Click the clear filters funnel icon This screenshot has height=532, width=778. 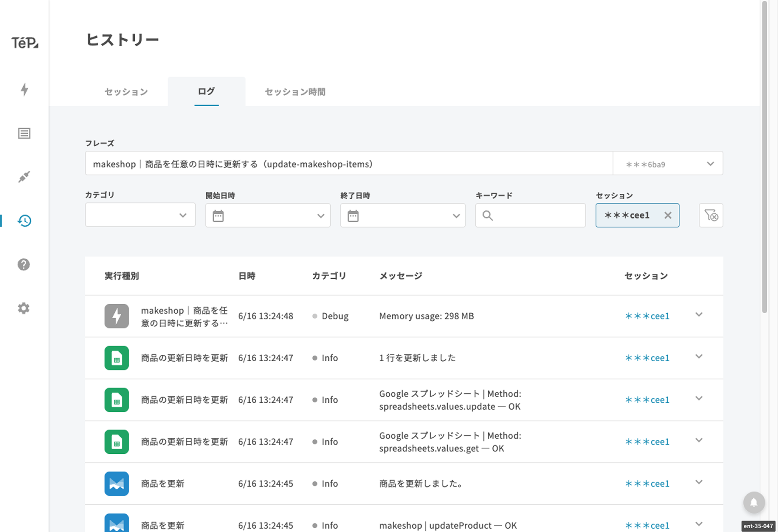click(711, 215)
